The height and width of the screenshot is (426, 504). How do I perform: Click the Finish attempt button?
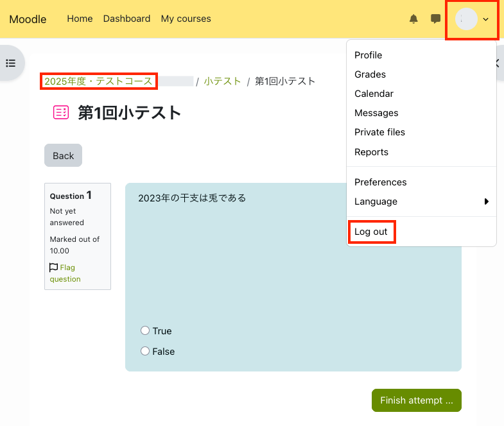point(416,400)
